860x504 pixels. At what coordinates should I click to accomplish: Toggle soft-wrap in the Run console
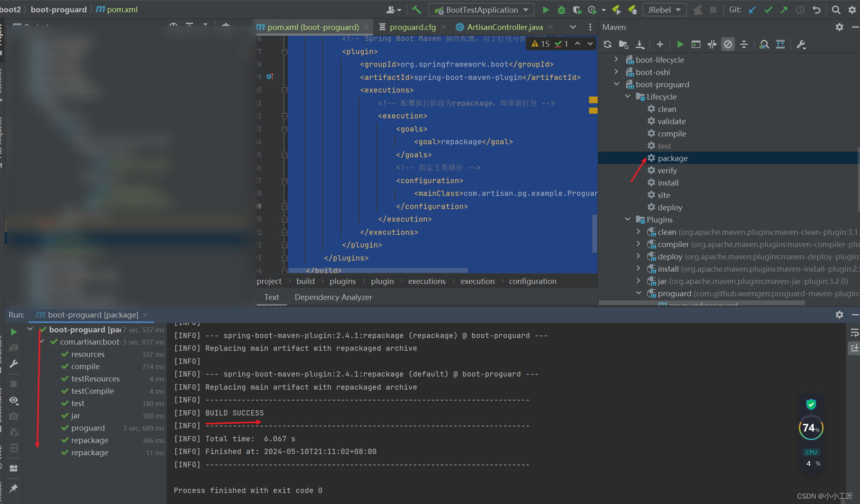855,333
